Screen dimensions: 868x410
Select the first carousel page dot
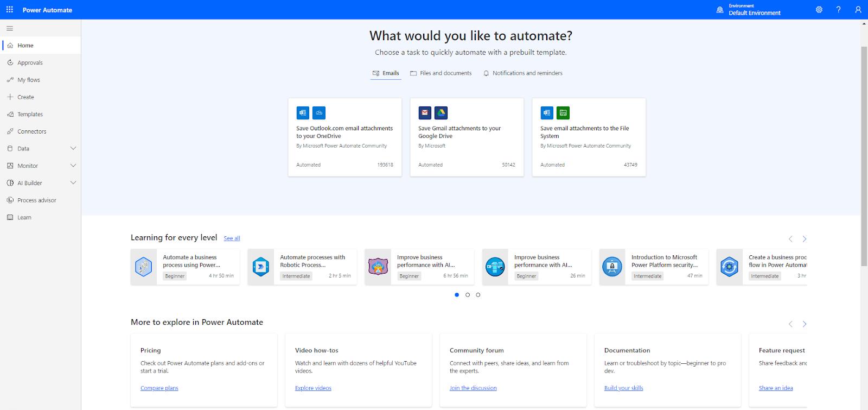click(457, 295)
